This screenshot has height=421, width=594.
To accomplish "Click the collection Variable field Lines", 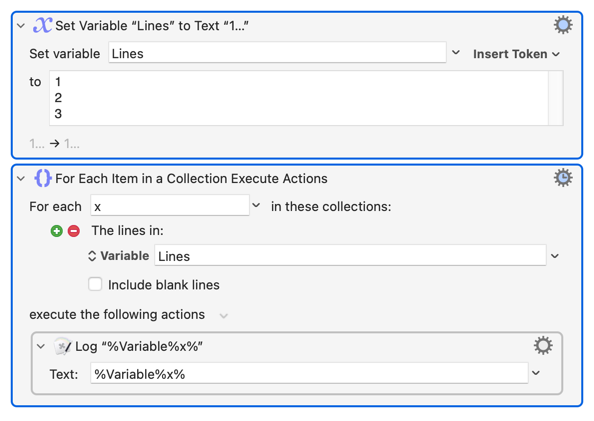I will point(350,256).
